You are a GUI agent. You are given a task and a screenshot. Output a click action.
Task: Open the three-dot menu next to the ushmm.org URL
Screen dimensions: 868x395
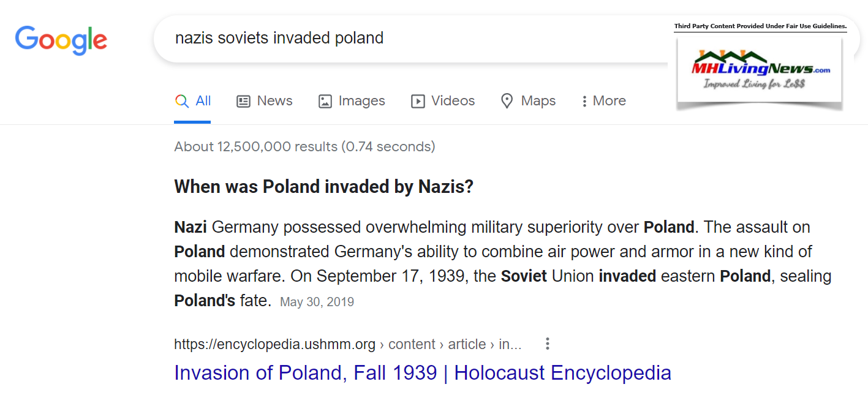pyautogui.click(x=548, y=344)
